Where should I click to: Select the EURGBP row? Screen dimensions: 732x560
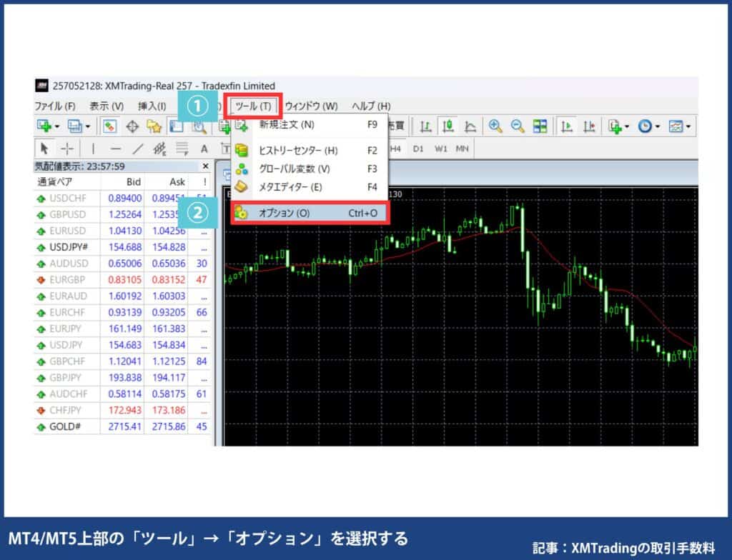coord(122,280)
